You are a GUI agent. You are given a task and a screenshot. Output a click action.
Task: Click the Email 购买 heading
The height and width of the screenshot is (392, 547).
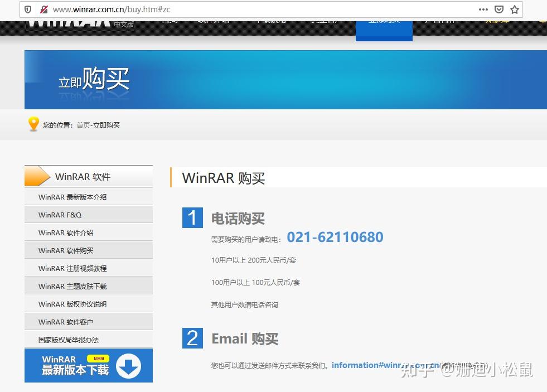pos(245,338)
